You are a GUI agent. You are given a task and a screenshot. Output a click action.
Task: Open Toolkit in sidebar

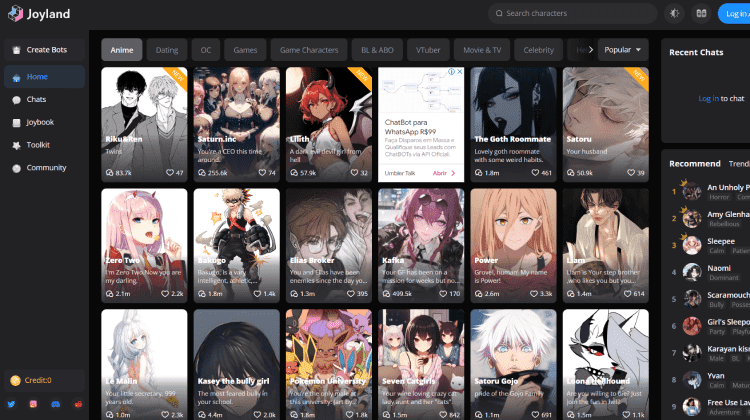[44, 145]
